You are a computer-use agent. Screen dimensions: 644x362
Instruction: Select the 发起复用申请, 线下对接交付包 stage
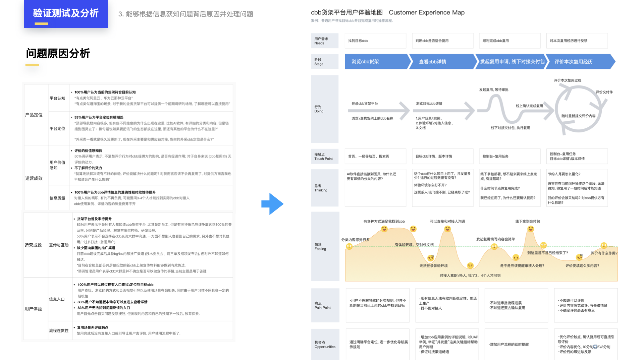(x=512, y=62)
